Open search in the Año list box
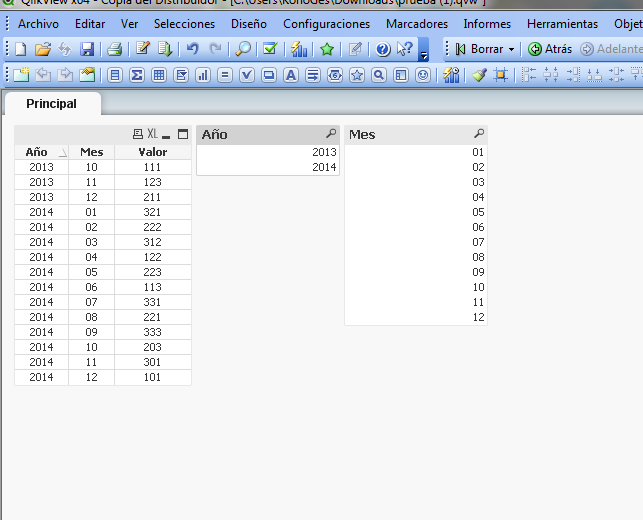Image resolution: width=643 pixels, height=520 pixels. point(331,133)
